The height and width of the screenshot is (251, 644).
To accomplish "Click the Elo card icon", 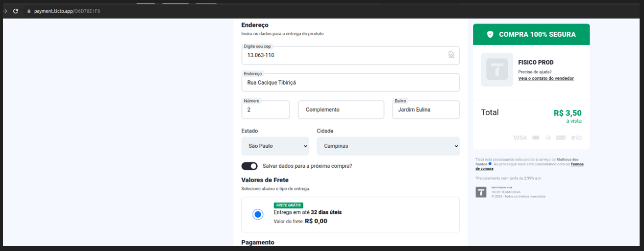I will pyautogui.click(x=576, y=137).
